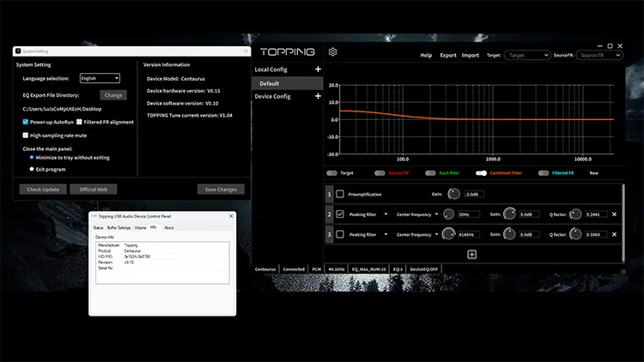This screenshot has width=644, height=362.
Task: Delete filter 2 with its X icon
Action: coord(614,214)
